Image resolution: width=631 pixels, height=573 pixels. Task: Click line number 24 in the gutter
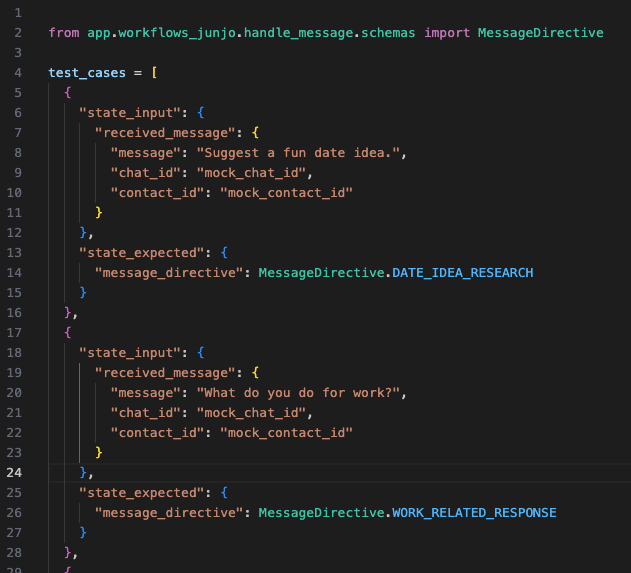click(14, 473)
